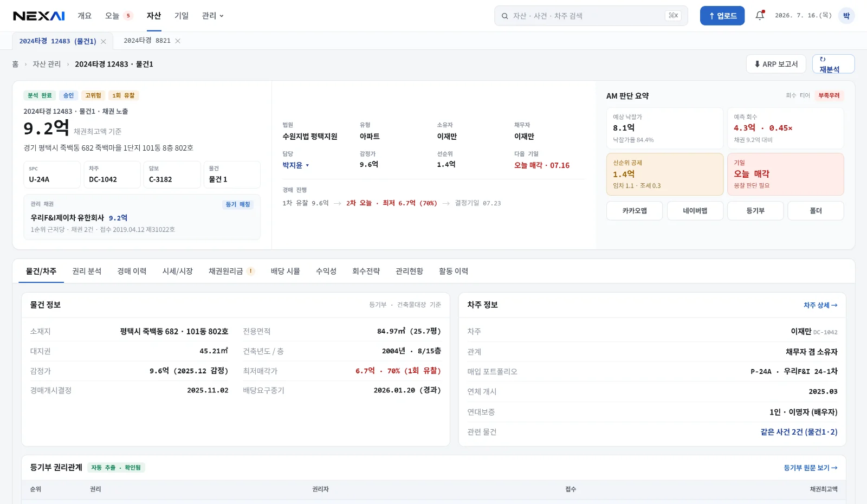Select 자산 in top navigation
The height and width of the screenshot is (504, 867).
tap(154, 16)
